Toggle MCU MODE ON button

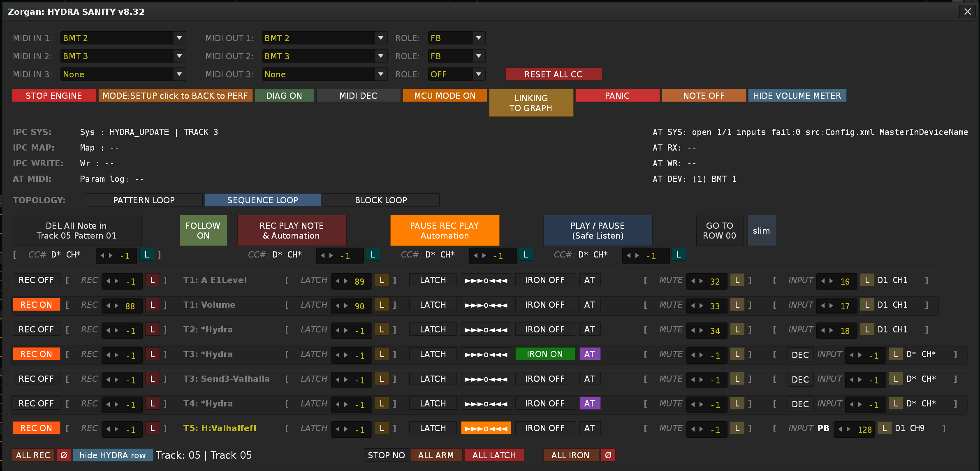(445, 96)
